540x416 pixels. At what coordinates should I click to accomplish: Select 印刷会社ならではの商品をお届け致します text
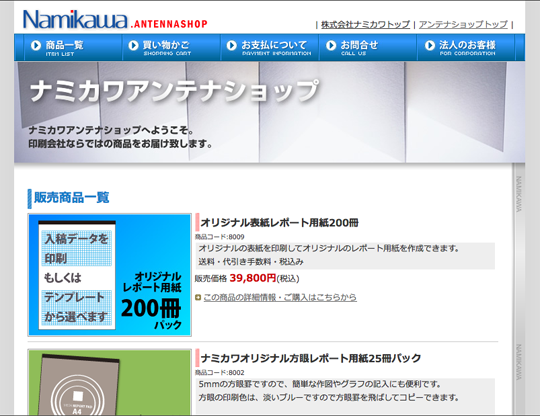121,144
